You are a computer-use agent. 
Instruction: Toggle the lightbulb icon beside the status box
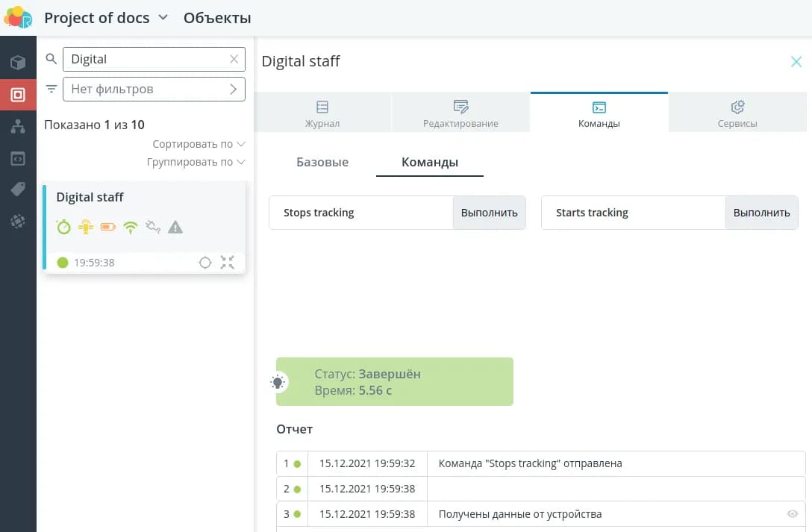(x=278, y=383)
